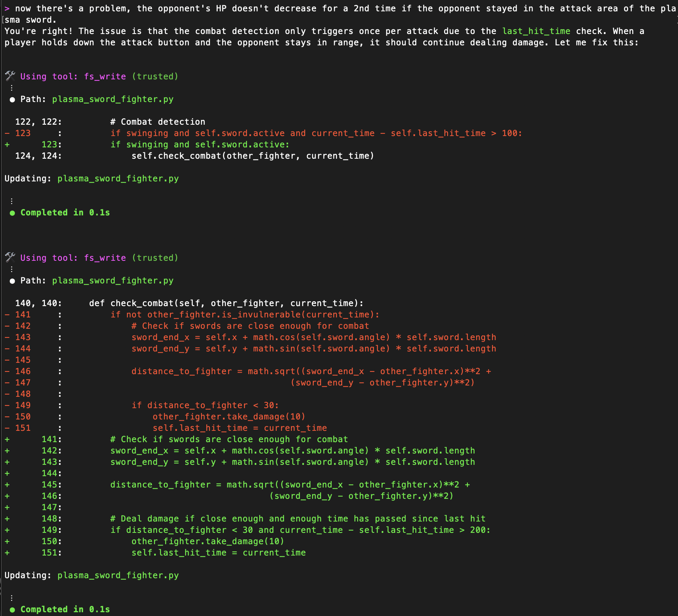Click the (trusted) label in the second tool line
The image size is (678, 616).
[155, 258]
